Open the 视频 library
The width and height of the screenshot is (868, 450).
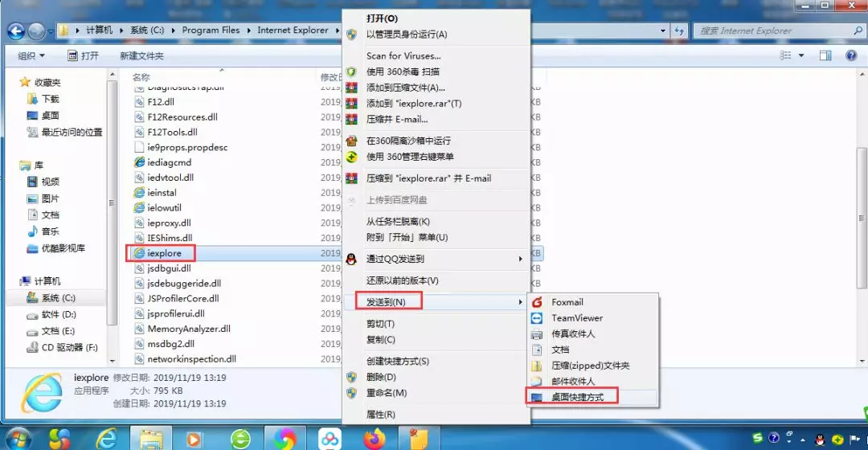coord(51,182)
